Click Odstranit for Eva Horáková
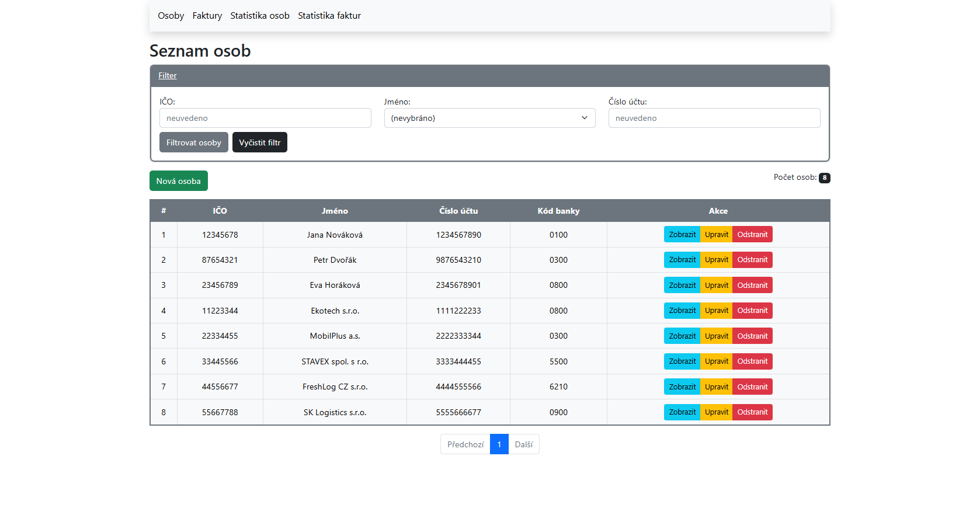 tap(752, 286)
